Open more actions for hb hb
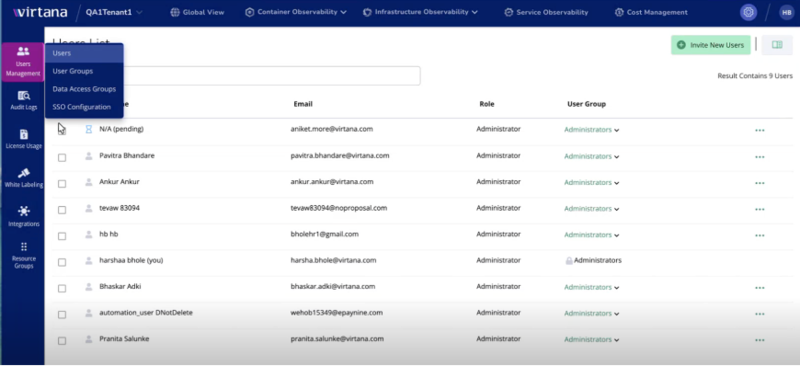Viewport: 800px width, 366px height. [x=760, y=235]
